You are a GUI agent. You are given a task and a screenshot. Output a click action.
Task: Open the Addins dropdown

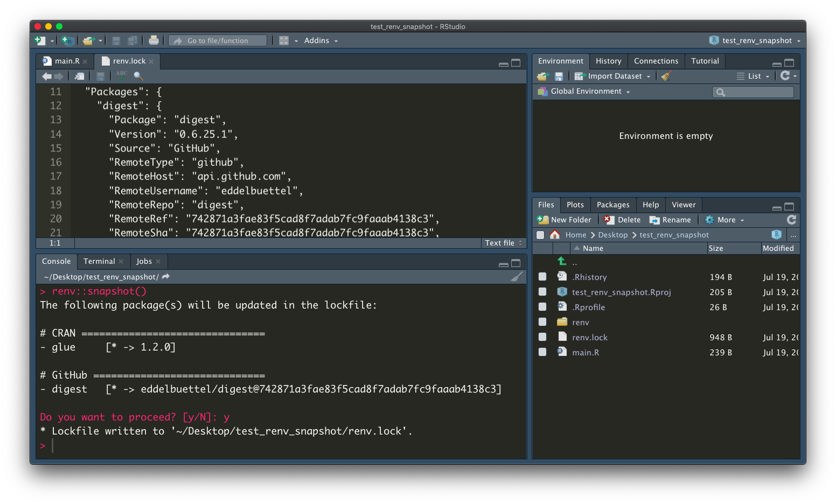321,40
